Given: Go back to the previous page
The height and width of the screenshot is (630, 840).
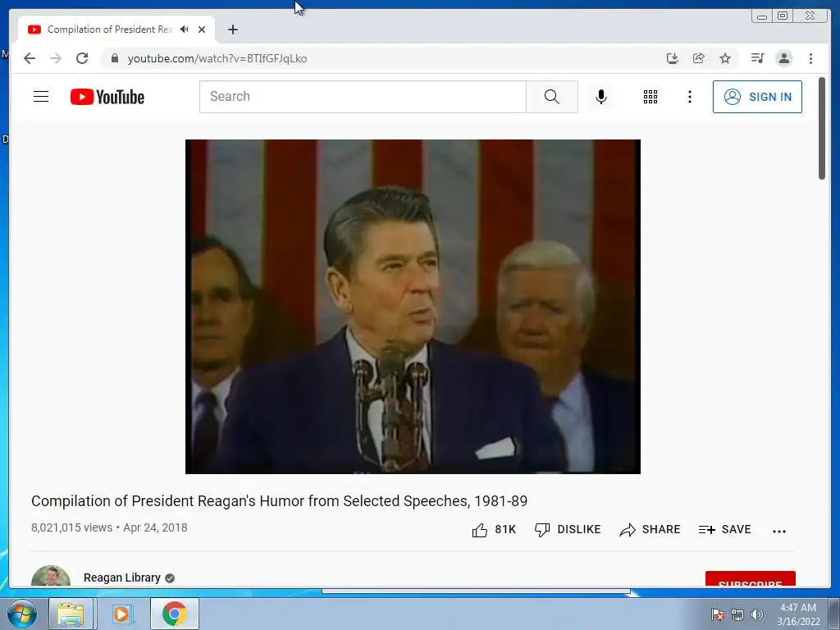Looking at the screenshot, I should pyautogui.click(x=30, y=58).
